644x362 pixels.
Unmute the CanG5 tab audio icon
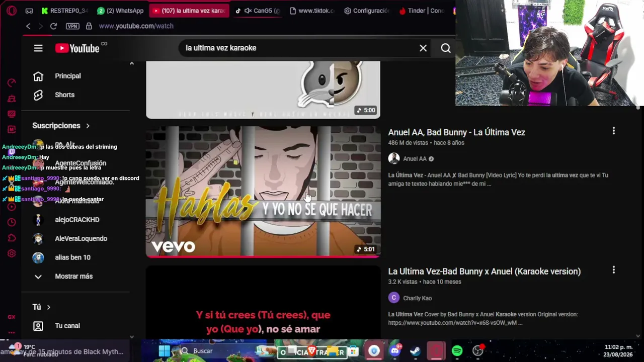coord(248,11)
